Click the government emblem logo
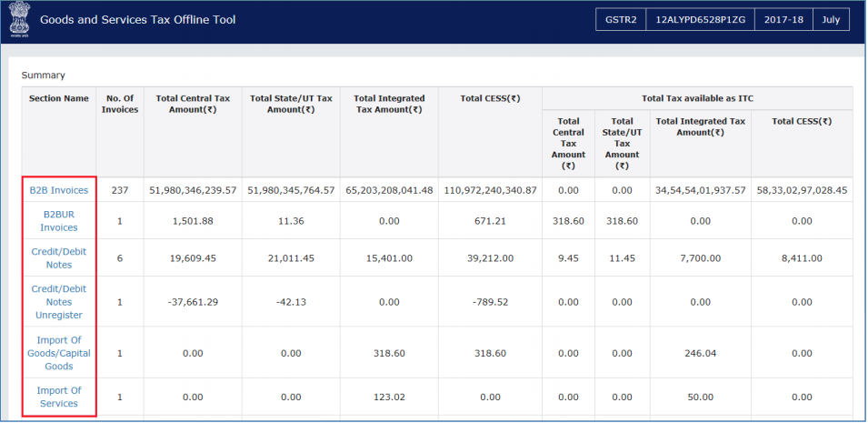This screenshot has width=868, height=423. 19,20
